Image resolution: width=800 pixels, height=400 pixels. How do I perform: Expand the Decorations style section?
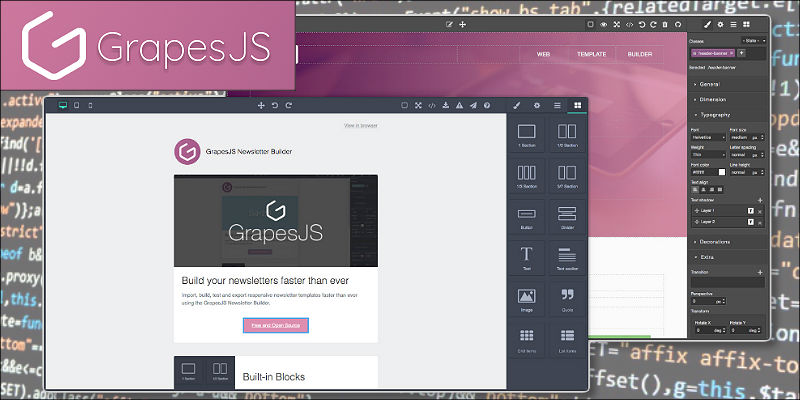(x=728, y=242)
